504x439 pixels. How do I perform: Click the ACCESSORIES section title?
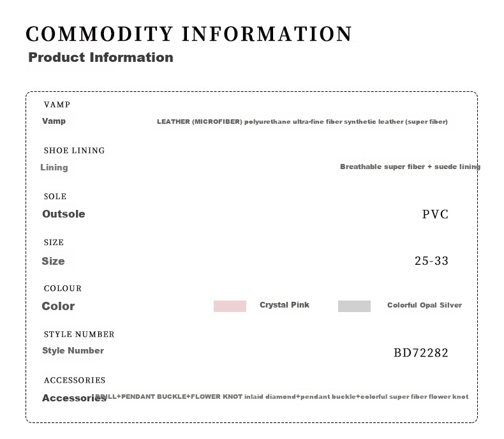tap(75, 380)
